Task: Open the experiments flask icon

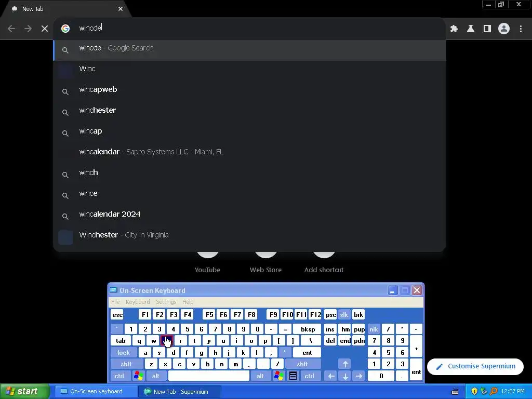Action: coord(471,29)
